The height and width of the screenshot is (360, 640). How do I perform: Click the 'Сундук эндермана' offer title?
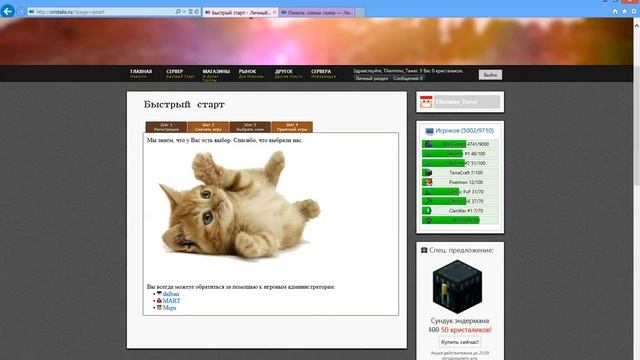click(x=460, y=321)
